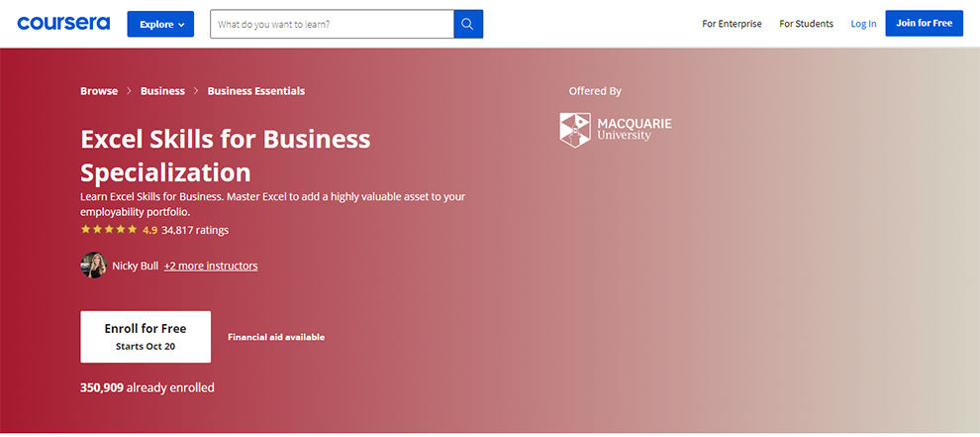Click the Enroll for Free button
This screenshot has height=437, width=980.
point(146,336)
